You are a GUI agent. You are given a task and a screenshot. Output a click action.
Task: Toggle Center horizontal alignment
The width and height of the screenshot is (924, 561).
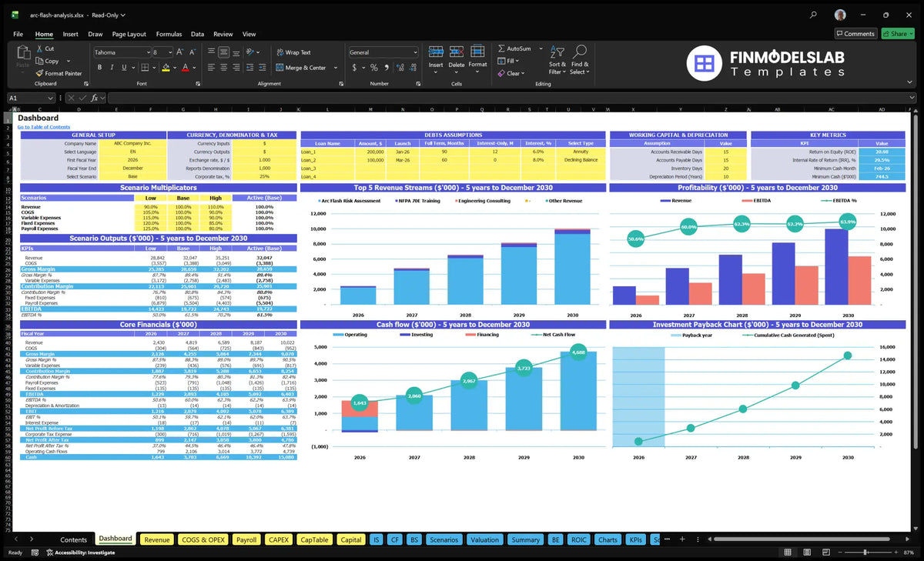click(223, 68)
